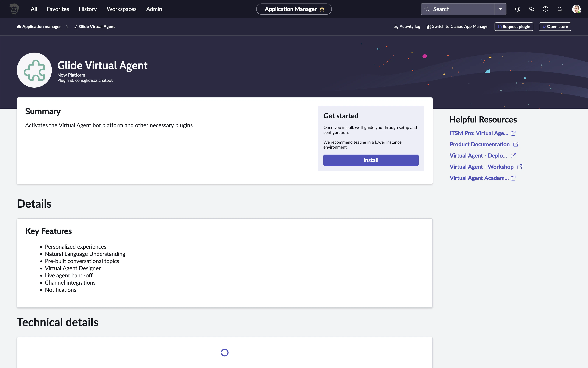Click external link icon beside Virtual Agent Workshop
This screenshot has width=588, height=368.
point(520,167)
